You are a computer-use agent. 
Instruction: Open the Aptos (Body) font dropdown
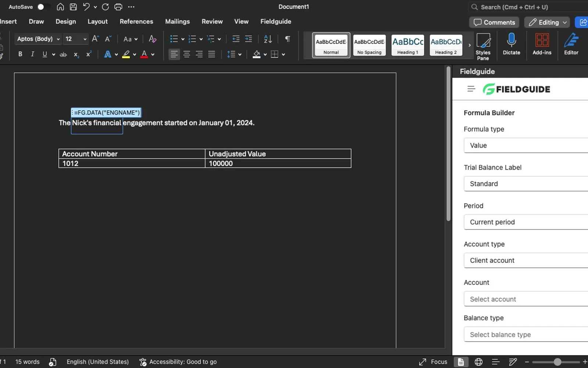click(x=38, y=39)
